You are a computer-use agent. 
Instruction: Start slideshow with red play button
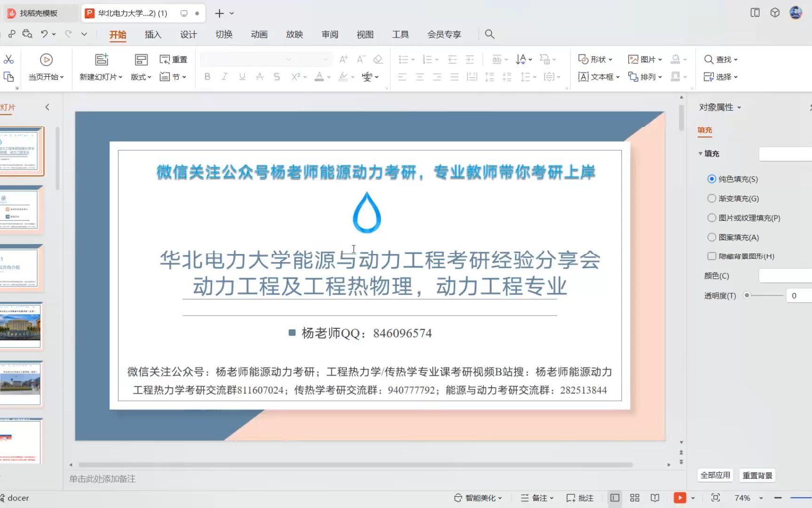(679, 498)
